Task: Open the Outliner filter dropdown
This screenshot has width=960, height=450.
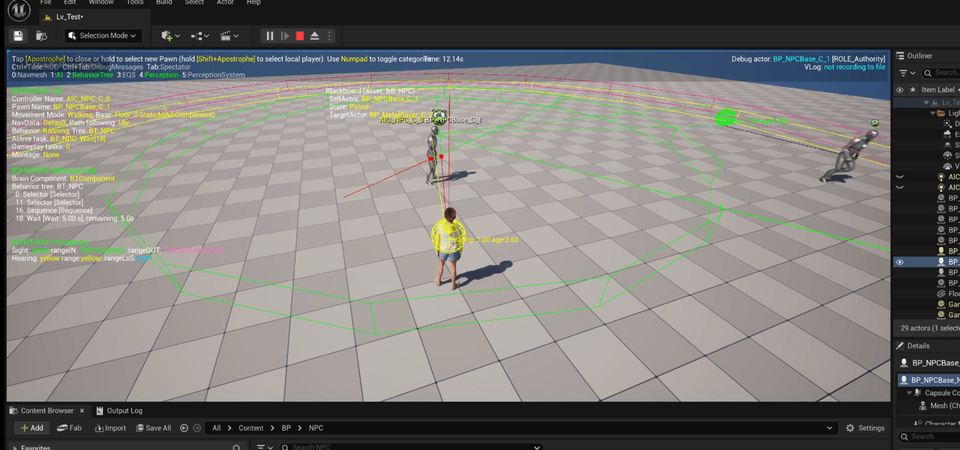Action: 907,73
